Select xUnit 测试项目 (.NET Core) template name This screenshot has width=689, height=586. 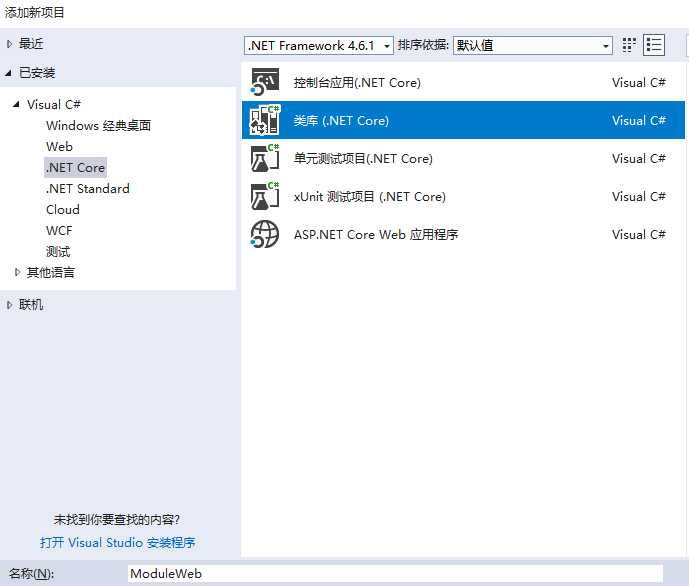point(370,196)
